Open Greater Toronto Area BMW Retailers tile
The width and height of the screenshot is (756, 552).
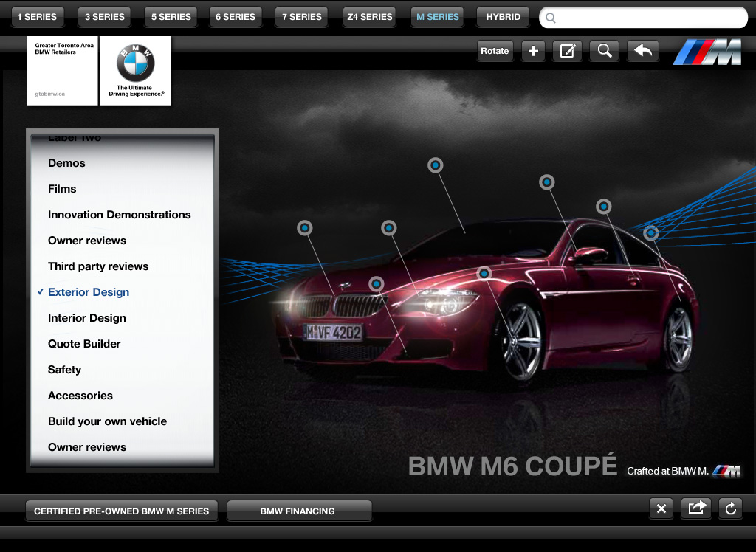[x=62, y=70]
